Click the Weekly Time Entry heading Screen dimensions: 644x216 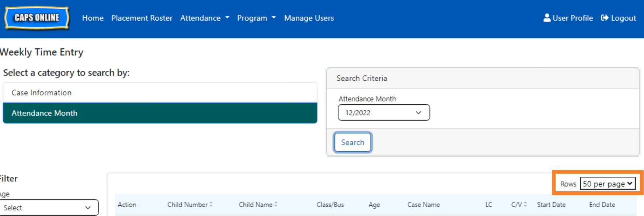42,52
